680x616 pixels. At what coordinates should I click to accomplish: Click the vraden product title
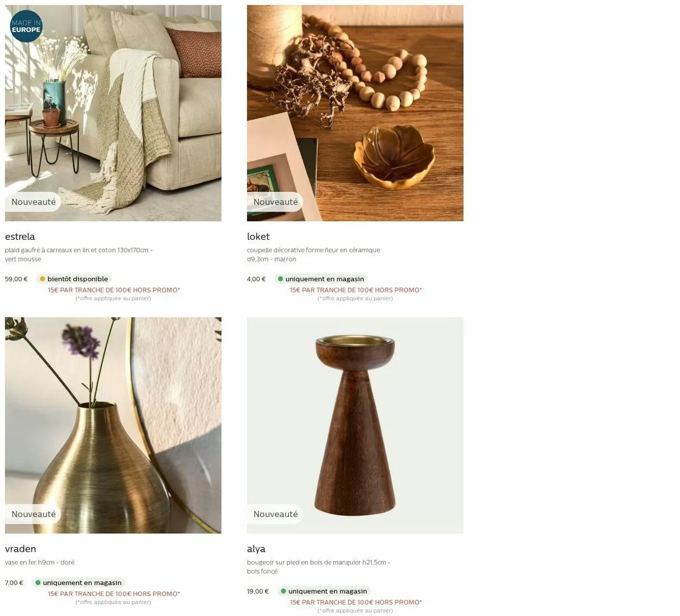tap(21, 549)
